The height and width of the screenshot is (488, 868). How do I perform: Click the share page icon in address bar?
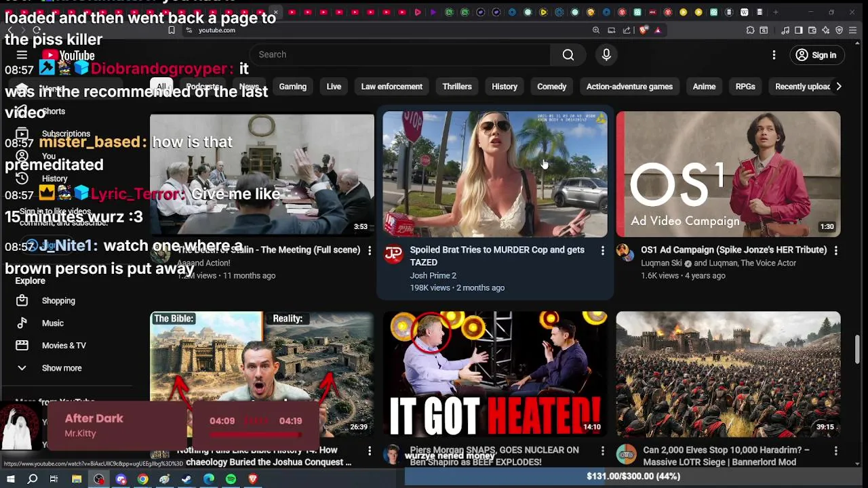pyautogui.click(x=627, y=30)
